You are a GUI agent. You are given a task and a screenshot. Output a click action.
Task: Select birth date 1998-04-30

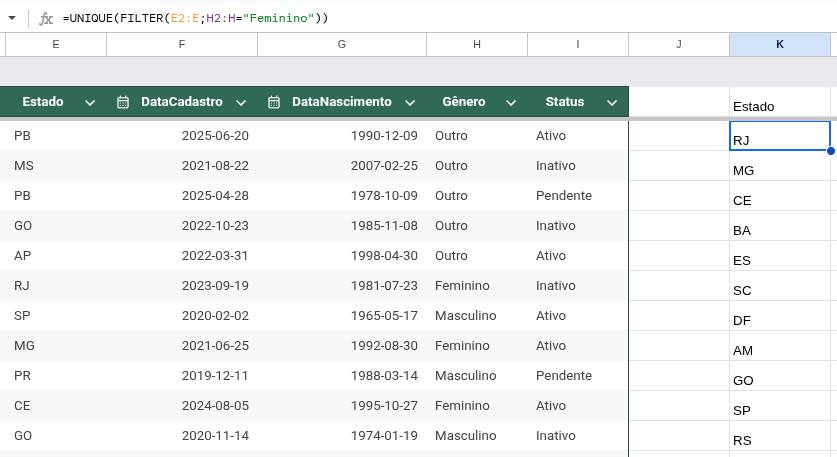tap(342, 256)
